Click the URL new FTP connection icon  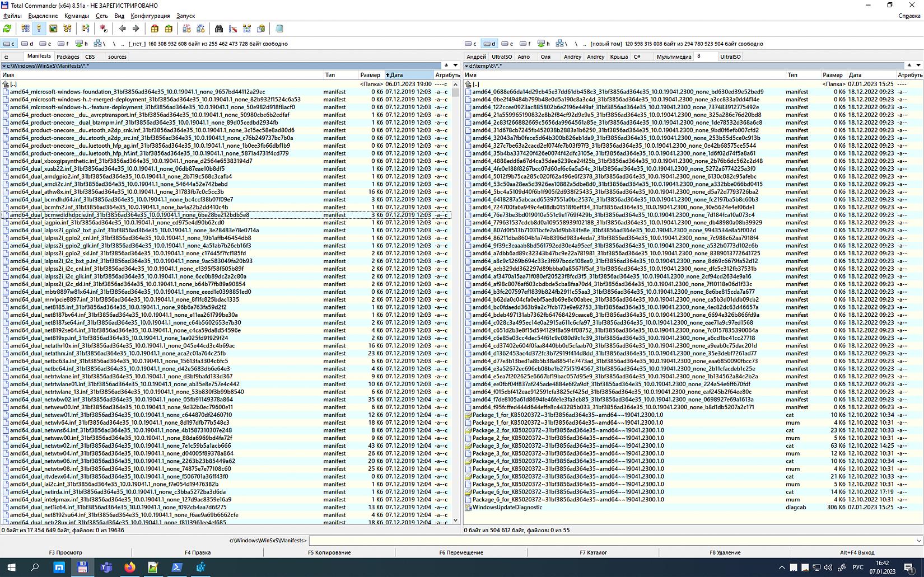[x=200, y=29]
